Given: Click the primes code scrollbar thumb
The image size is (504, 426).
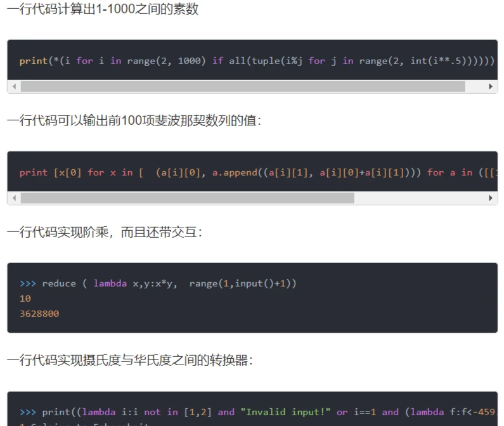Looking at the screenshot, I should tap(243, 86).
